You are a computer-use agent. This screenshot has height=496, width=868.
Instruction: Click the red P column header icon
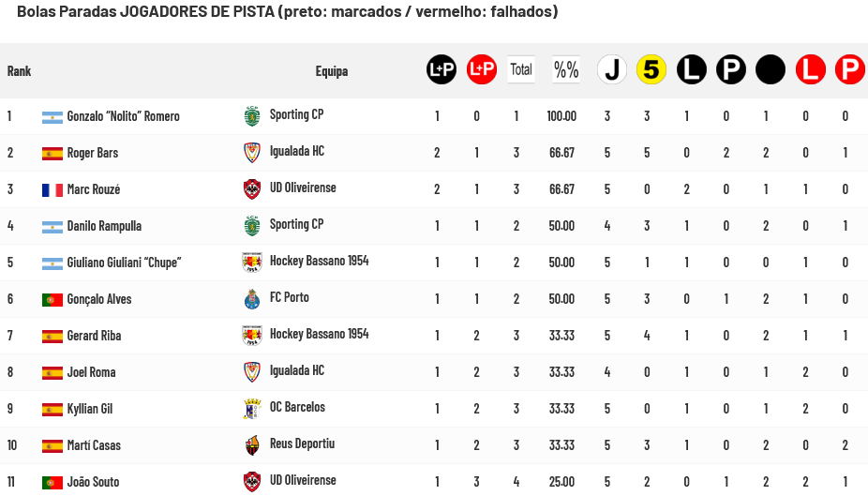pos(849,69)
